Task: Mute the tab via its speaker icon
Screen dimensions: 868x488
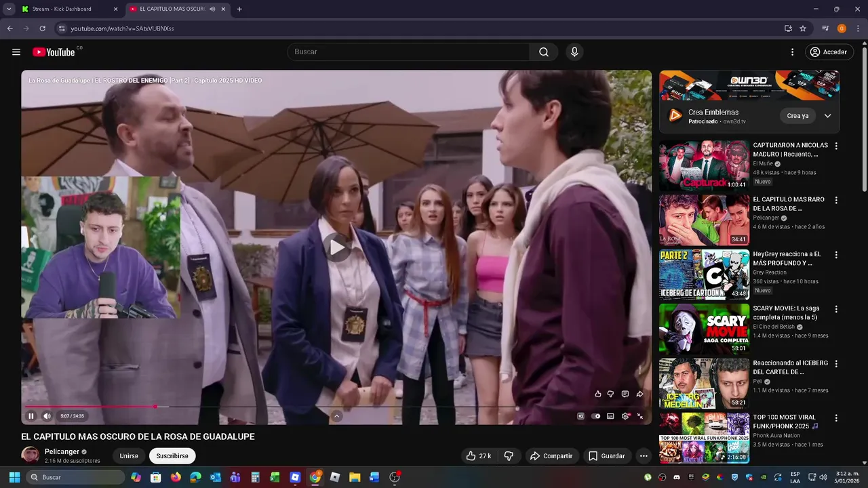Action: pos(212,9)
